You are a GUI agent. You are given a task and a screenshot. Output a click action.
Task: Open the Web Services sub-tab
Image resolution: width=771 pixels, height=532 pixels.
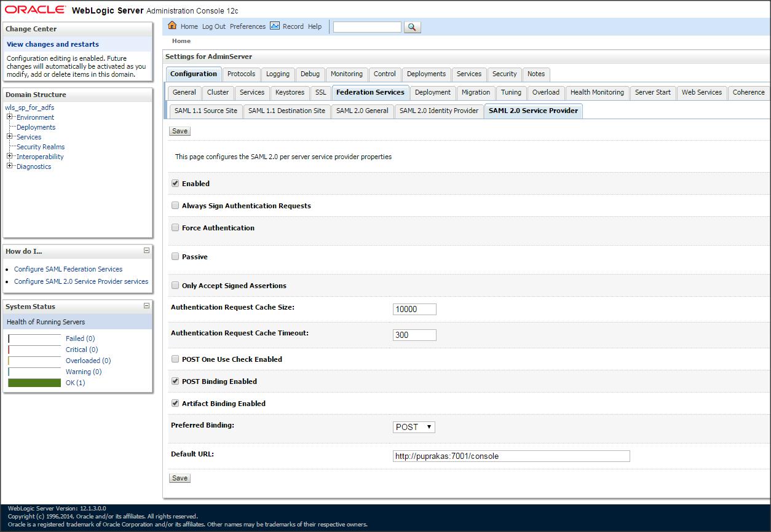point(702,92)
